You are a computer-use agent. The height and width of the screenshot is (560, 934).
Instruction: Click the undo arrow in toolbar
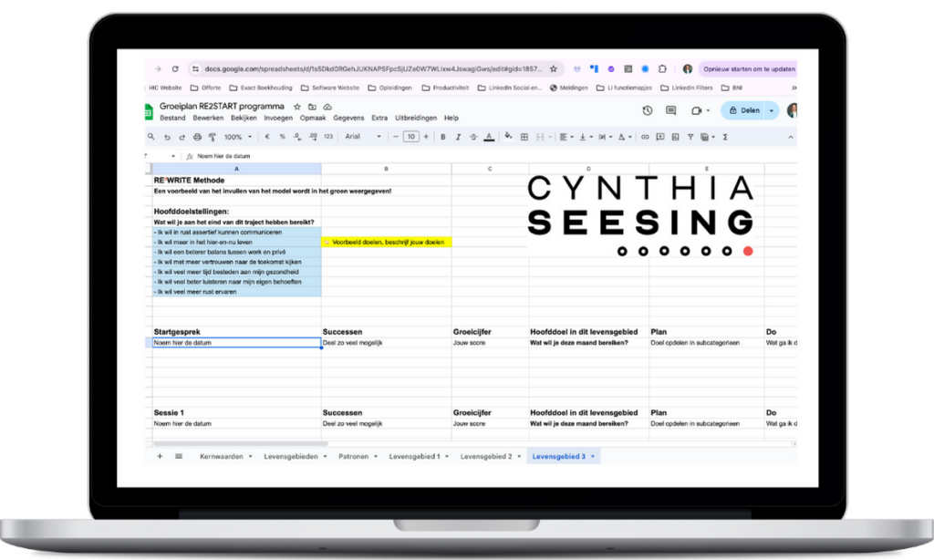(x=167, y=137)
